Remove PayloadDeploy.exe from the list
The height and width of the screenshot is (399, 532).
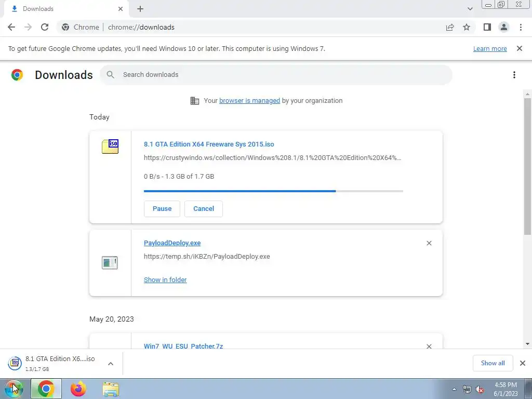click(429, 243)
